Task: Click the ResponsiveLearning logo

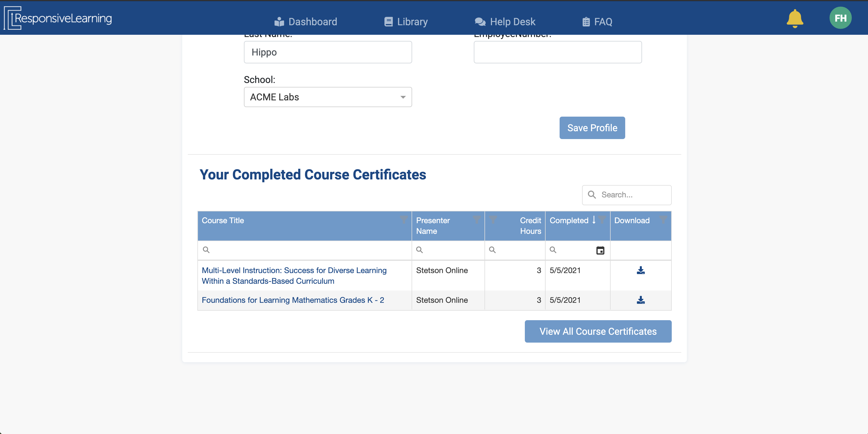Action: pyautogui.click(x=58, y=18)
